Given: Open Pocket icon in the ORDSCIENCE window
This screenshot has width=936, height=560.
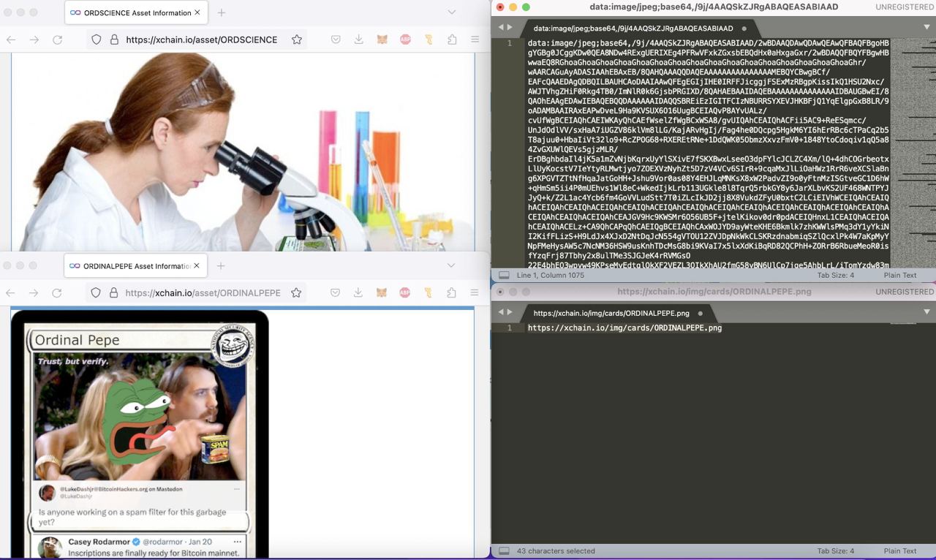Looking at the screenshot, I should [x=336, y=39].
